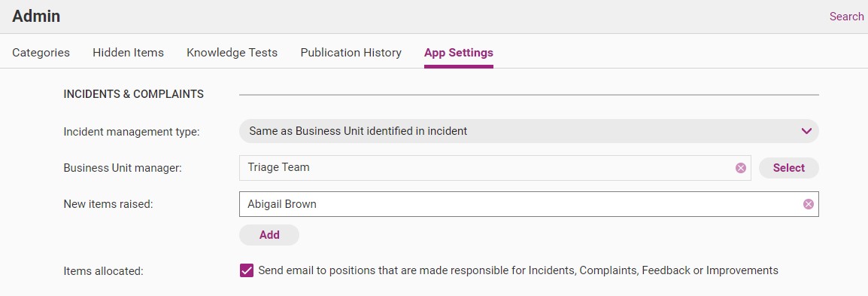
Task: Open the Search link at the top right
Action: (846, 17)
